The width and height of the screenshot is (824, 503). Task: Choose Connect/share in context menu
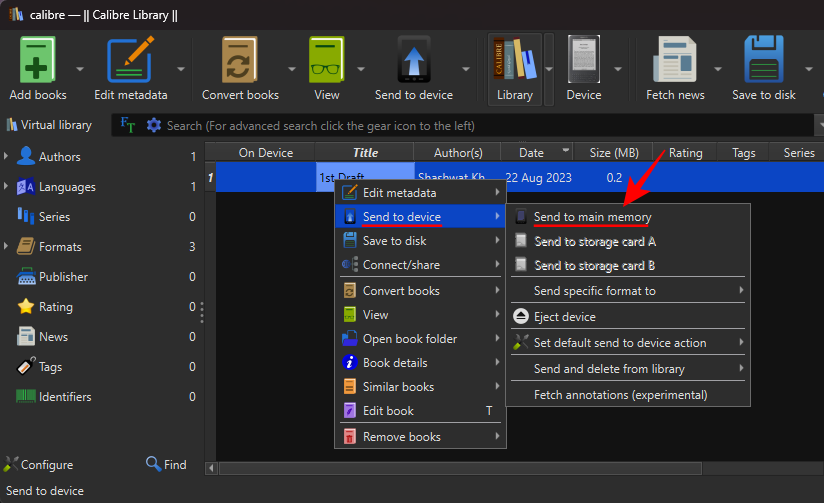click(420, 265)
